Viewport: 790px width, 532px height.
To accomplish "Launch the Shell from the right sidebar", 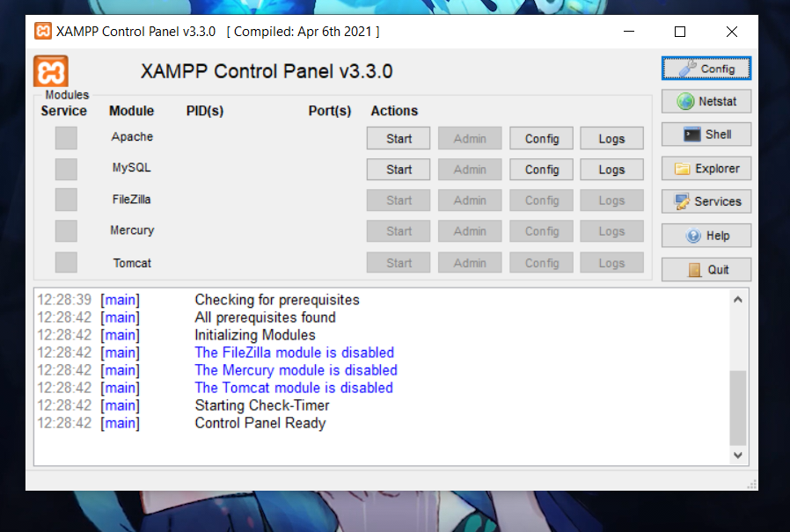I will (x=706, y=135).
